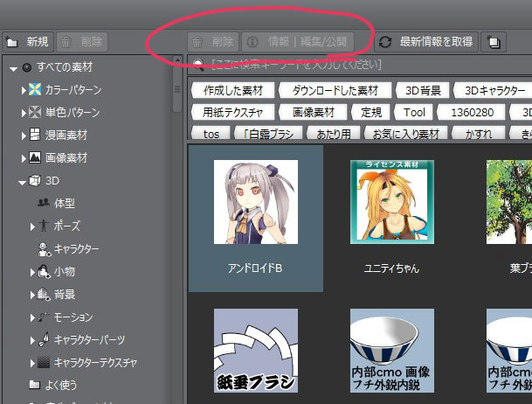The height and width of the screenshot is (404, 532).
Task: Select the 3D cube icon
Action: click(x=35, y=180)
